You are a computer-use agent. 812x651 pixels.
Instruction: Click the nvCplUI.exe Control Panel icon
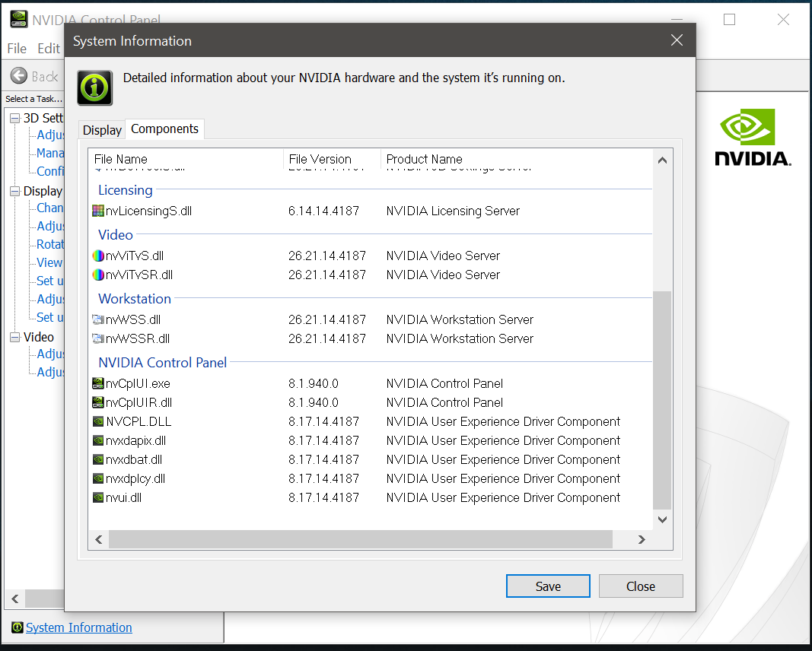point(98,383)
